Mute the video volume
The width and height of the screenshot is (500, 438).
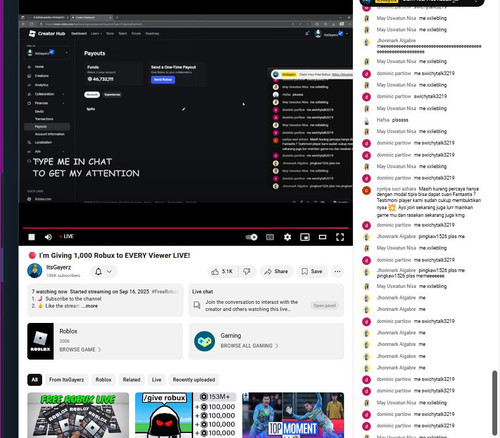[x=48, y=237]
